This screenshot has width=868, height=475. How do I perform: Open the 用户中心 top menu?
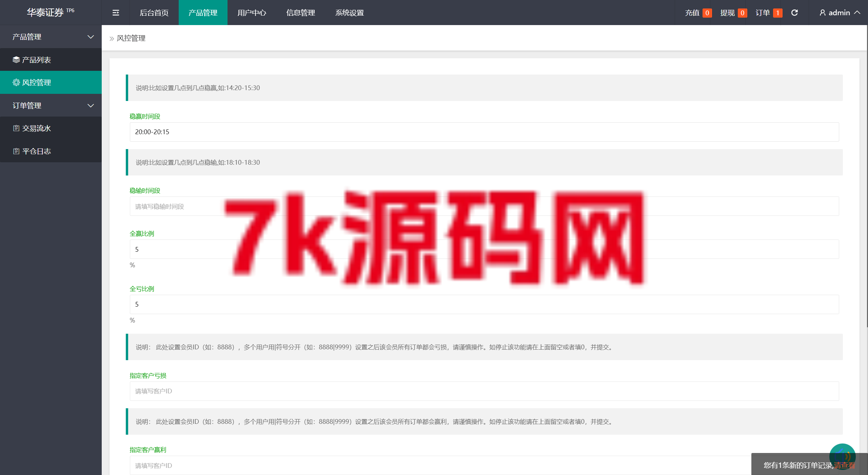252,13
